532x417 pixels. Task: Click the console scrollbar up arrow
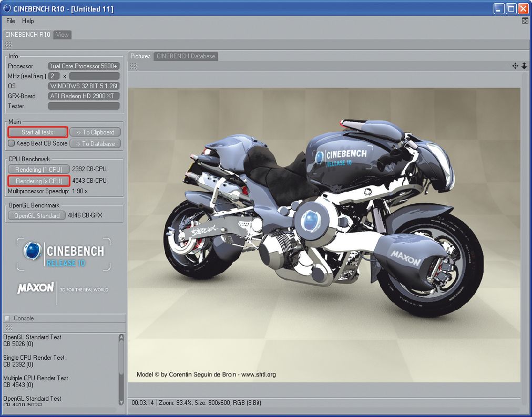click(x=121, y=337)
